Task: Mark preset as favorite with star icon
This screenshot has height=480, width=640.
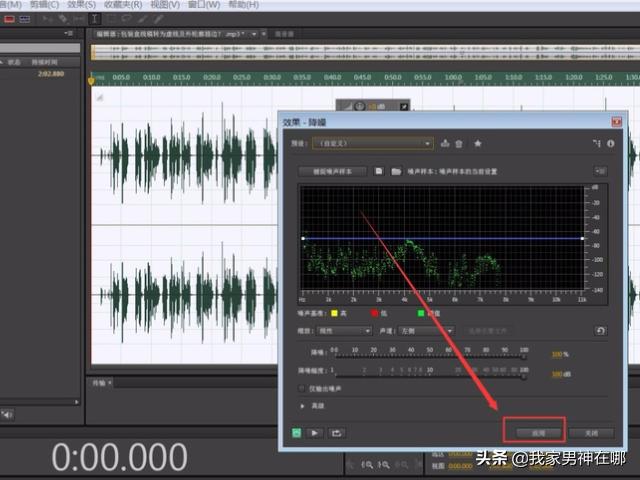Action: tap(477, 144)
